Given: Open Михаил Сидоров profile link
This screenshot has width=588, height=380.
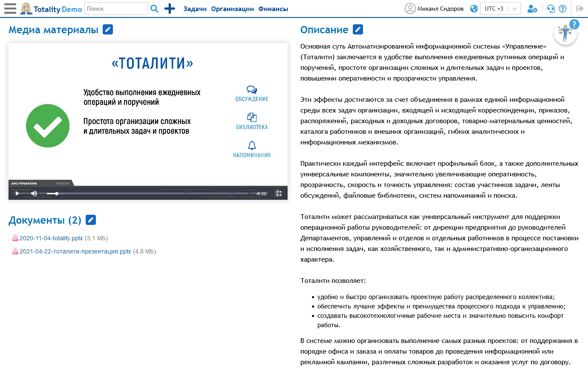Looking at the screenshot, I should click(441, 9).
